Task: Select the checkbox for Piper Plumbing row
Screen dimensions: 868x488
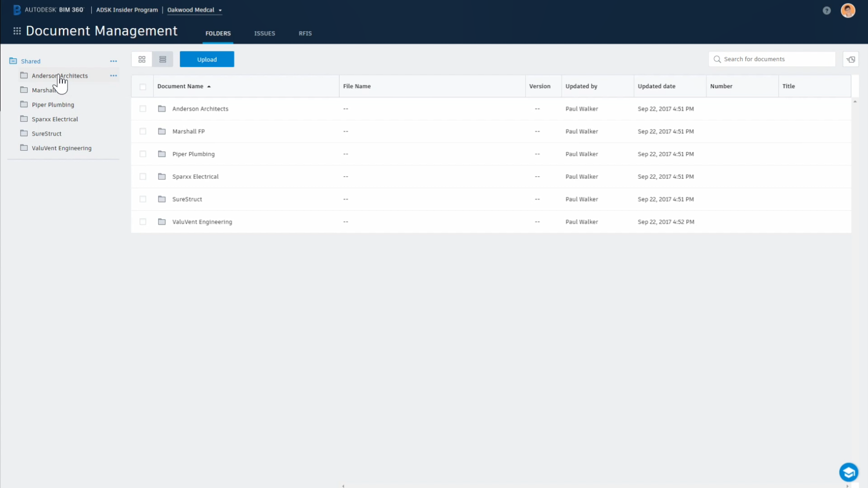Action: 143,154
